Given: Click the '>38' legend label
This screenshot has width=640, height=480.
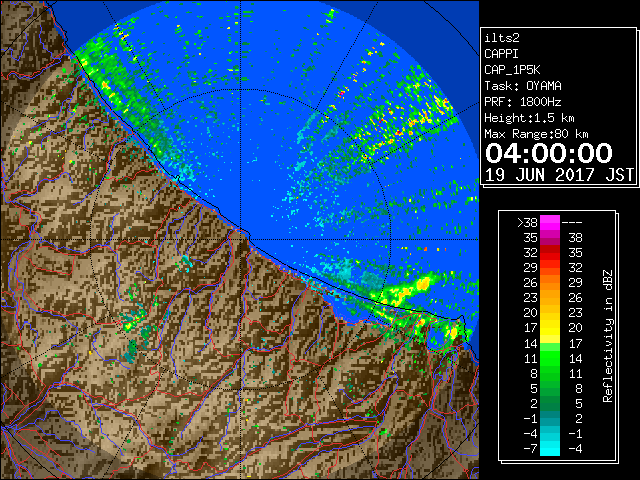Looking at the screenshot, I should (527, 223).
